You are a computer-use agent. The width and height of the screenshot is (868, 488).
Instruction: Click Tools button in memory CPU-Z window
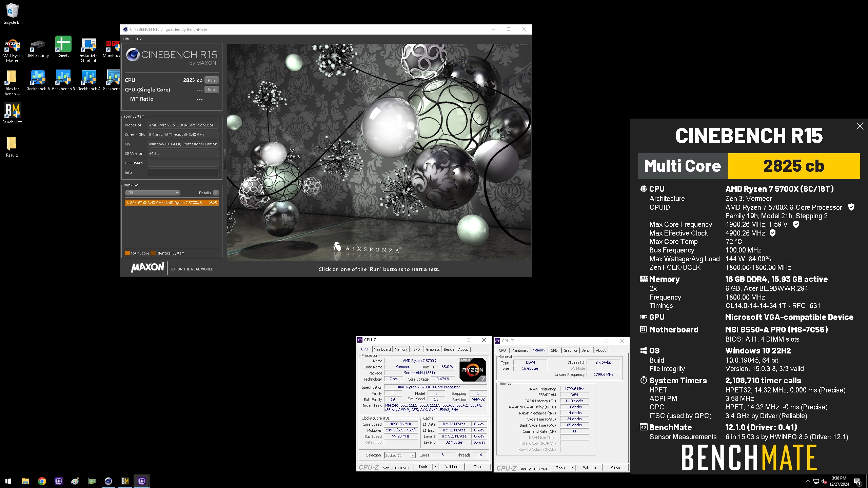click(560, 468)
